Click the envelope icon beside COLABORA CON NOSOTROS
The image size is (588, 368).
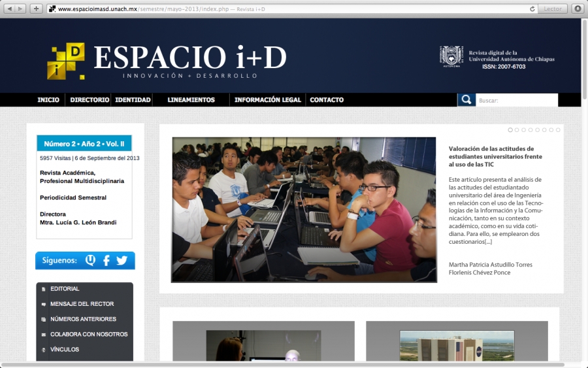point(44,335)
